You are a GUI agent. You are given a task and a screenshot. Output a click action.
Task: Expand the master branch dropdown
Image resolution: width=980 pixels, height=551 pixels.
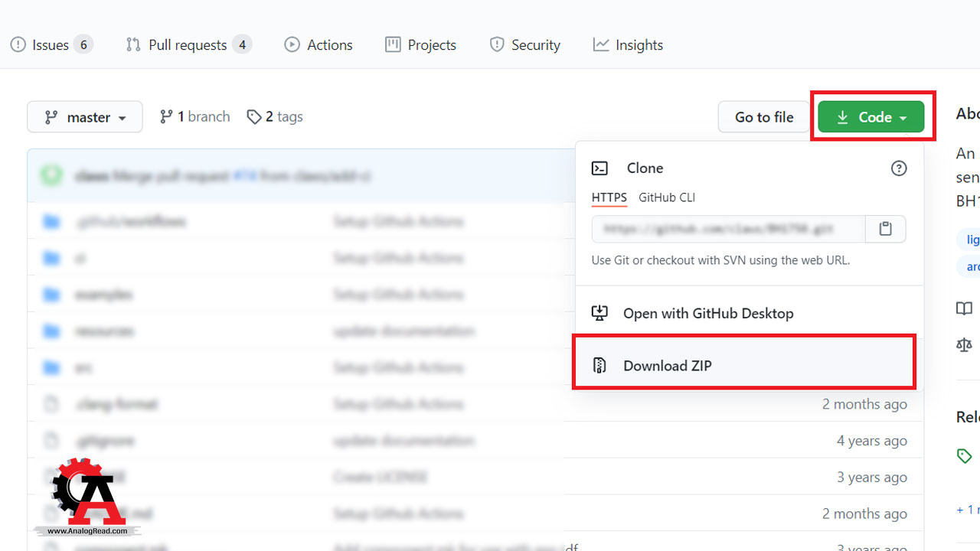tap(85, 117)
